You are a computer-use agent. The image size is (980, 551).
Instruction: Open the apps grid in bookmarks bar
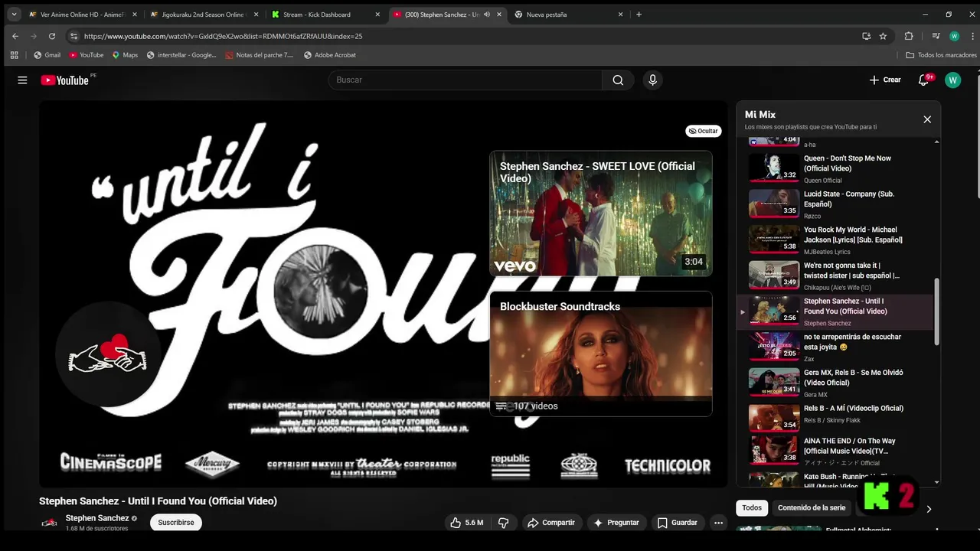14,55
